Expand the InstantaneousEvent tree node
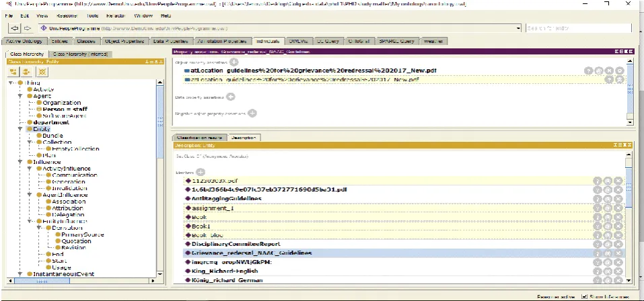Image resolution: width=644 pixels, height=301 pixels. click(x=20, y=273)
